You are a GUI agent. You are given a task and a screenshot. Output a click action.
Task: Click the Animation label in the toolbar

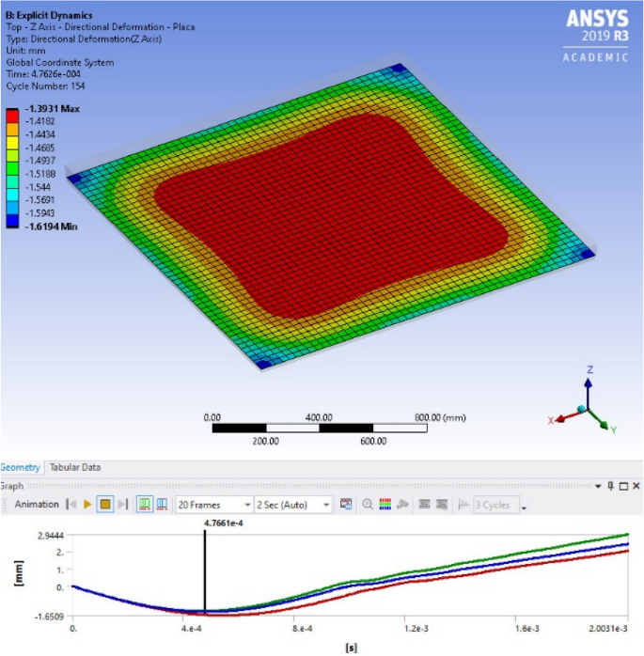(37, 504)
